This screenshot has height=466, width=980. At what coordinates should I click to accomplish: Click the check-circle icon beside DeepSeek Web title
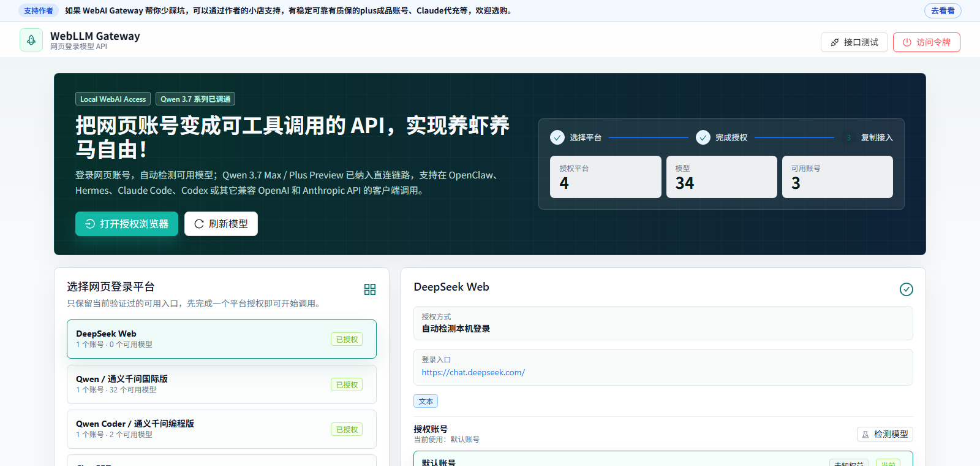point(907,289)
